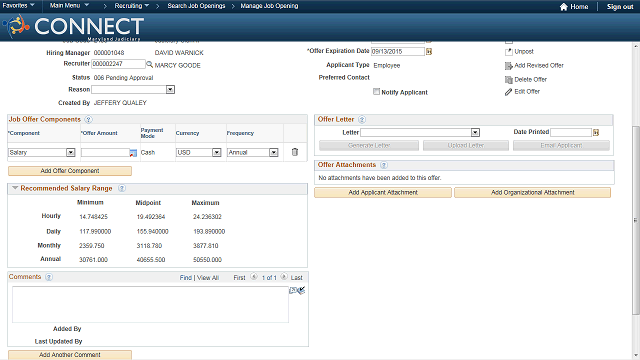Screen dimensions: 640x360
Task: Click the Add Offer Component button
Action: pos(70,171)
